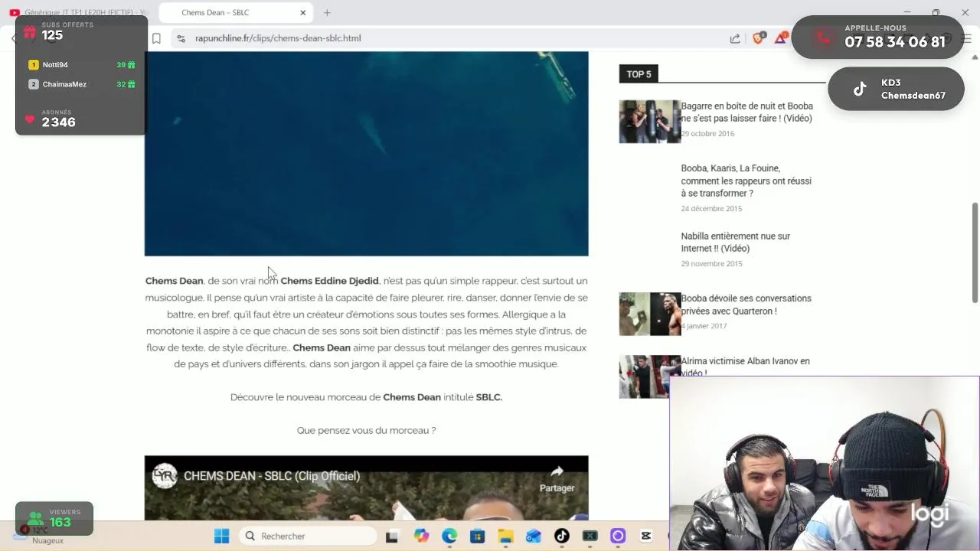Open File Explorer from taskbar
980x551 pixels.
click(x=505, y=536)
